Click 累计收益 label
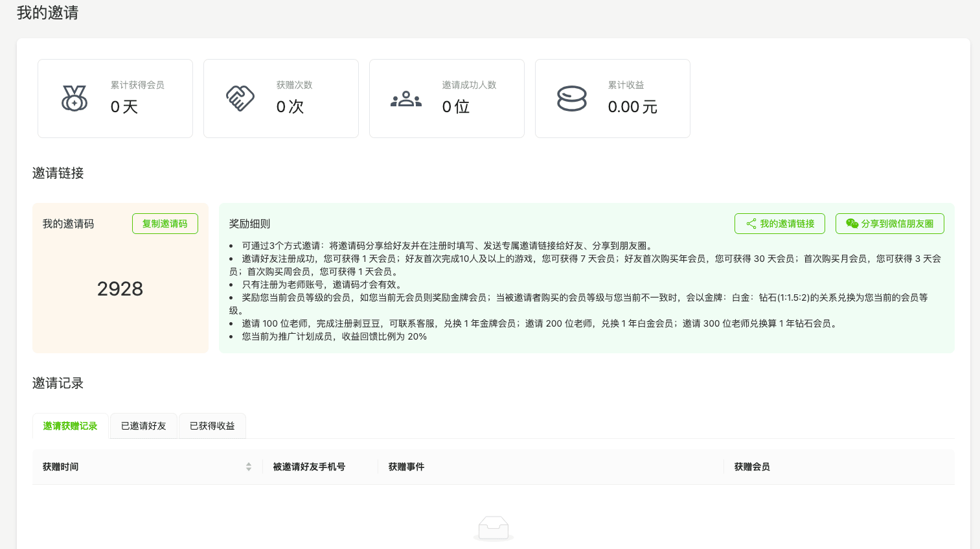 [x=626, y=85]
